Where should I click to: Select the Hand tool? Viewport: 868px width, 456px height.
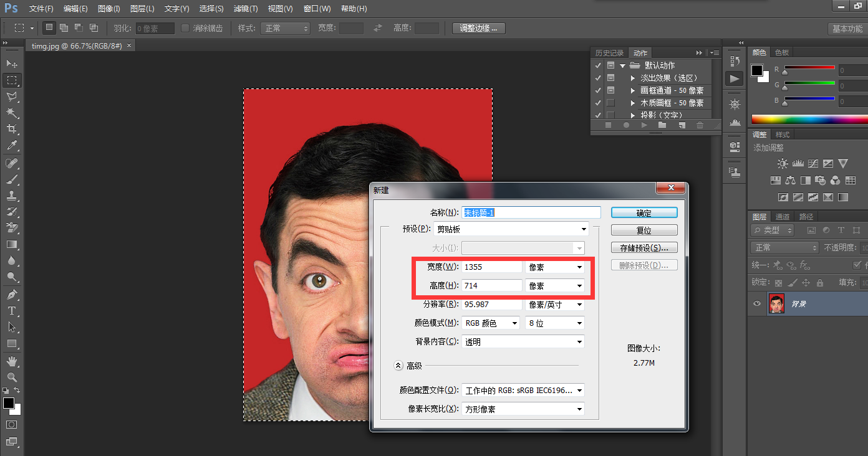point(12,361)
